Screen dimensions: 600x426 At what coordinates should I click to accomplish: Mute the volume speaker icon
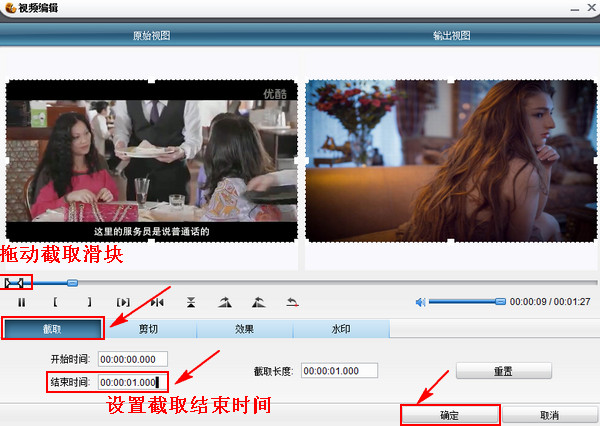click(x=421, y=302)
